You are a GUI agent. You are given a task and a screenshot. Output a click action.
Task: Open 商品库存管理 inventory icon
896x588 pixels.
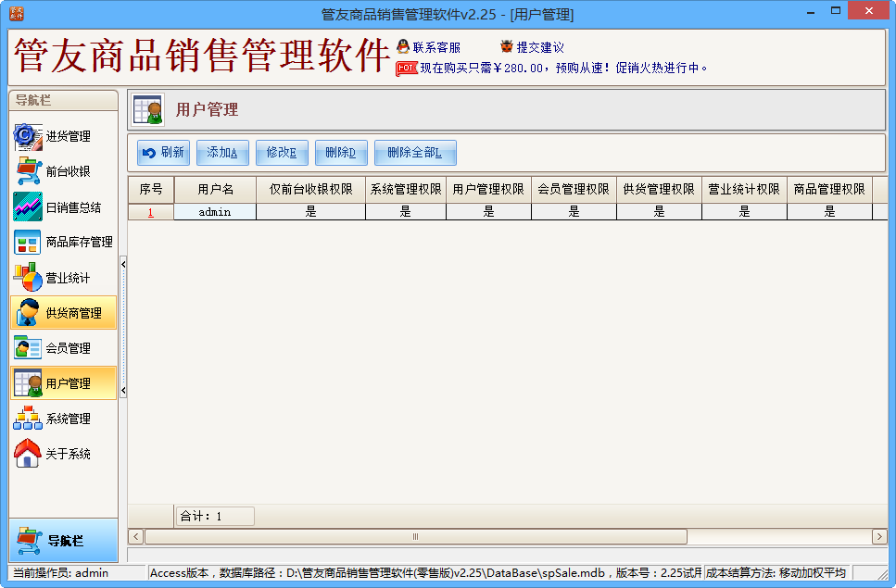[x=28, y=242]
